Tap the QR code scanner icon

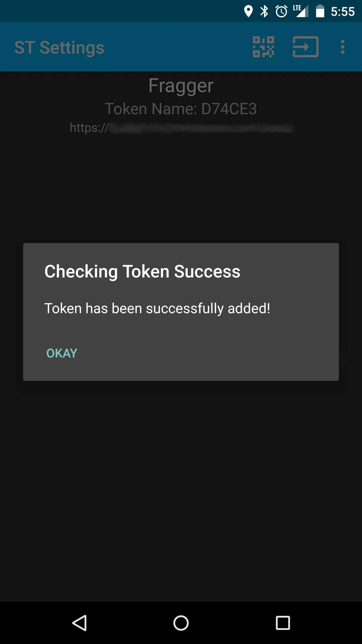coord(263,47)
